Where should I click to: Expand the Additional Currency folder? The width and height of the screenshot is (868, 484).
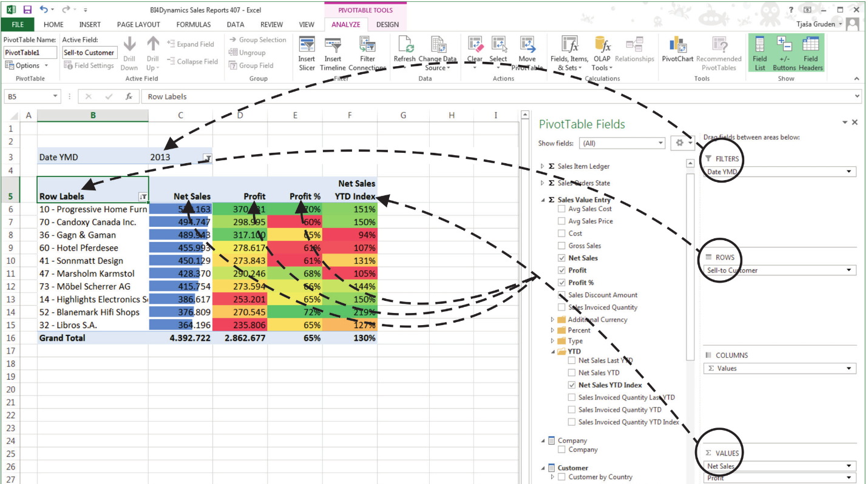tap(552, 320)
